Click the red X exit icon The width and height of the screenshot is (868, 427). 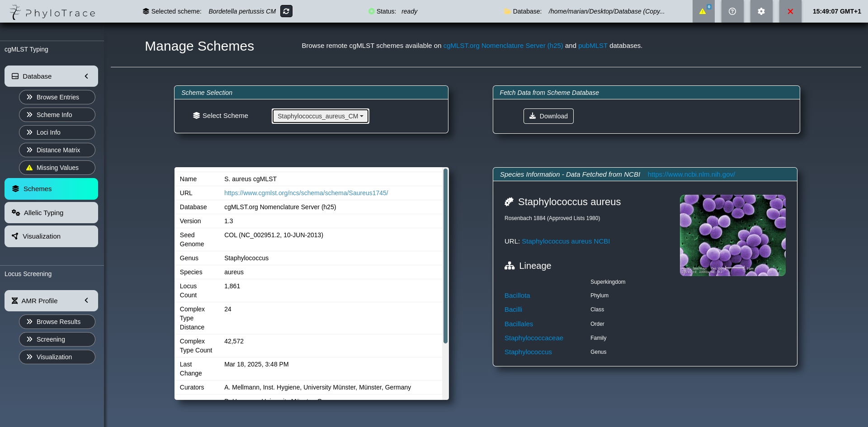[790, 11]
